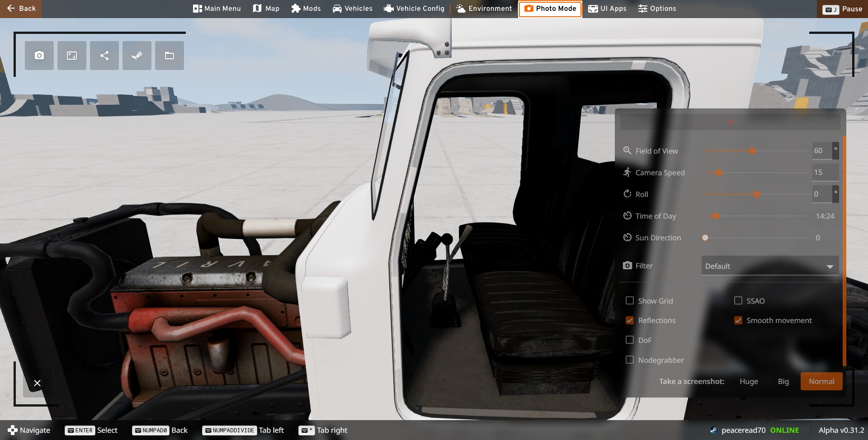Open the Map menu
This screenshot has width=868, height=440.
pyautogui.click(x=266, y=9)
